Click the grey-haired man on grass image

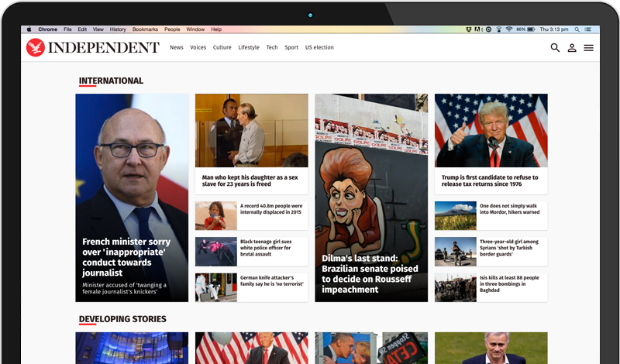click(x=491, y=348)
